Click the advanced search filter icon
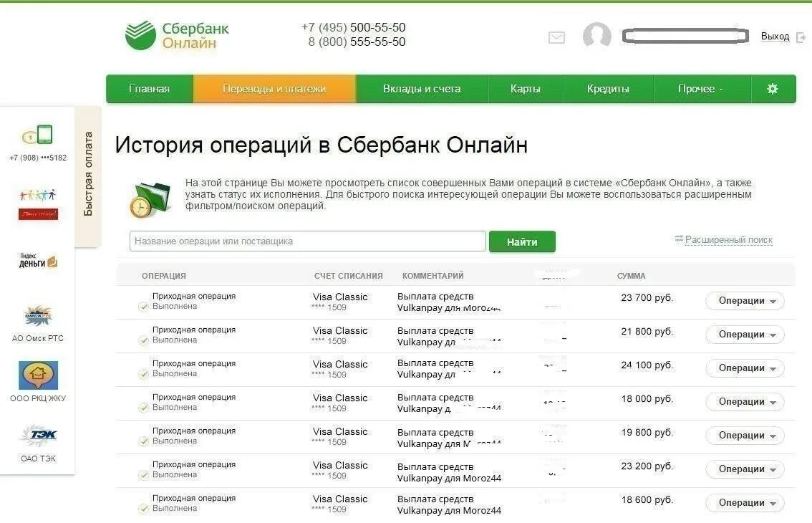The image size is (812, 523). click(679, 239)
